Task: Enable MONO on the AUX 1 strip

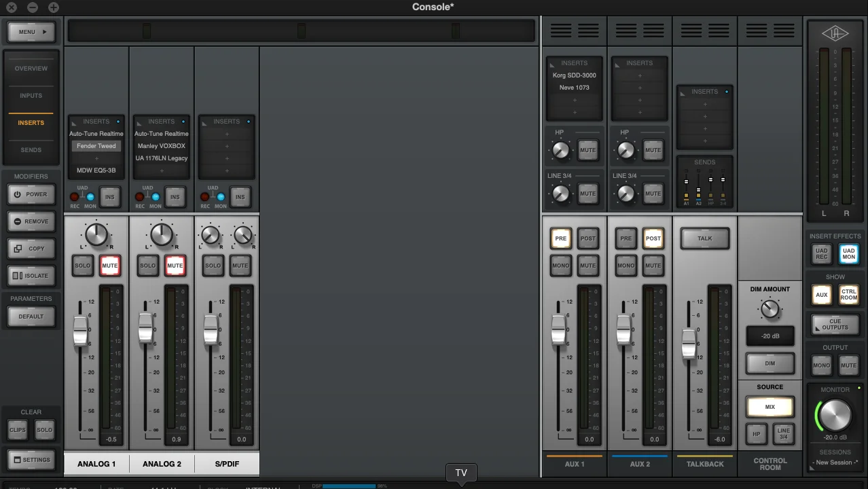Action: [561, 266]
